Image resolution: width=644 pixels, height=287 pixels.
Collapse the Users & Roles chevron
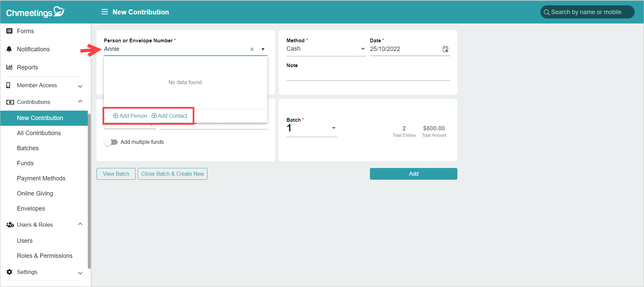[x=80, y=224]
